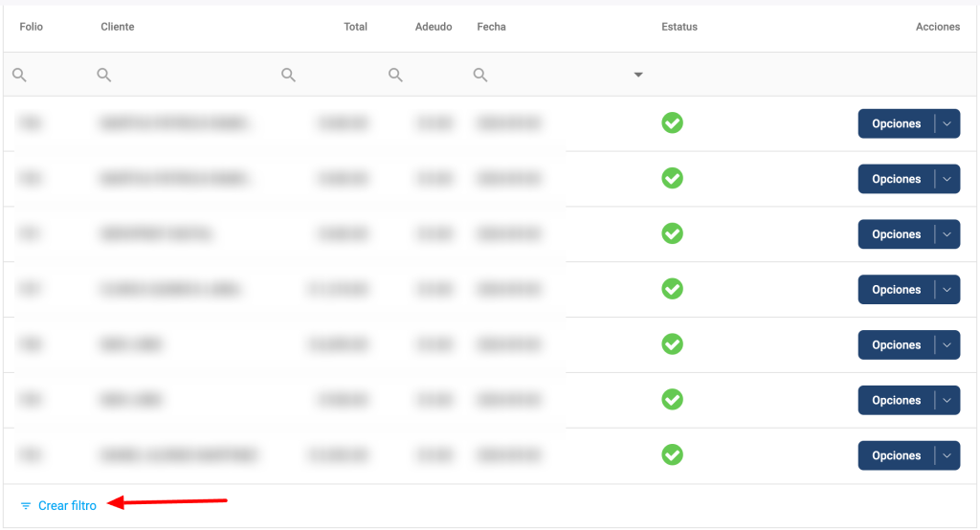
Task: Expand the Opciones chevron in seventh row
Action: (x=947, y=455)
